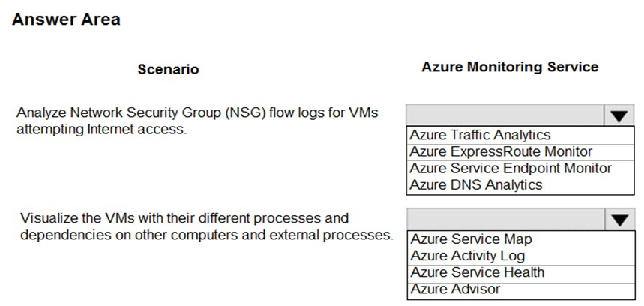Expand the VM dependencies dropdown arrow

point(619,220)
